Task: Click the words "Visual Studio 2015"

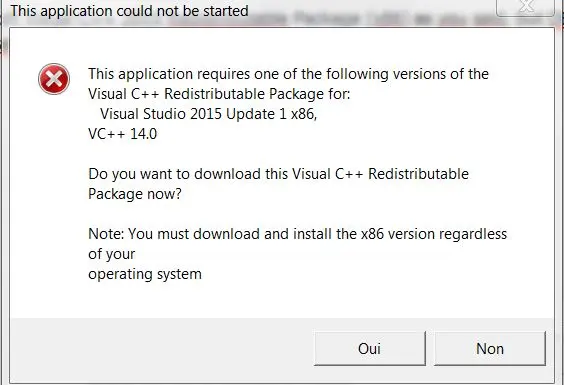Action: click(x=162, y=114)
